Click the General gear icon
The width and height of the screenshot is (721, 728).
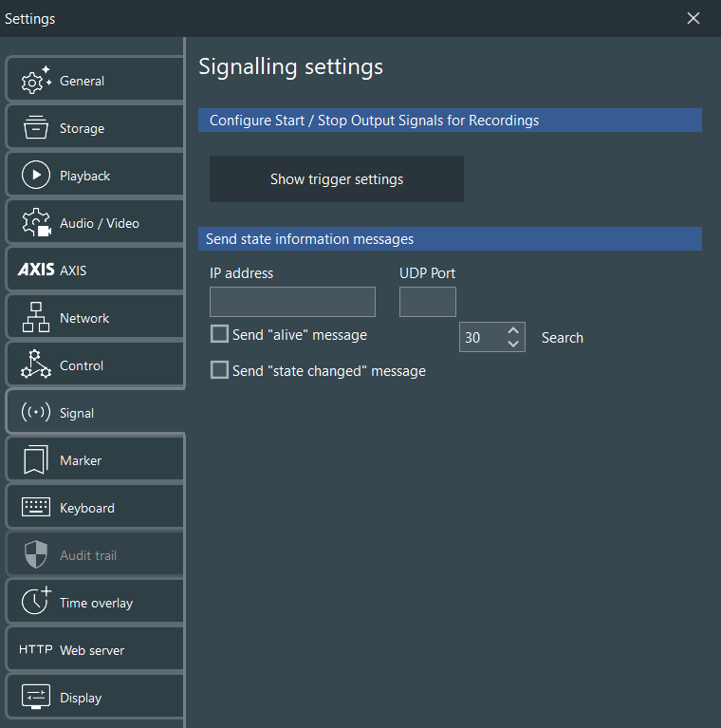[36, 81]
